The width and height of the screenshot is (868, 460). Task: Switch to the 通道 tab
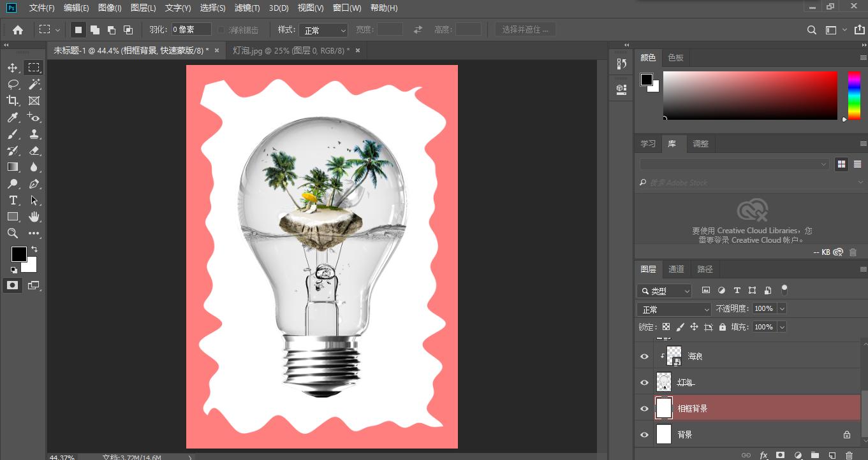[x=676, y=269]
